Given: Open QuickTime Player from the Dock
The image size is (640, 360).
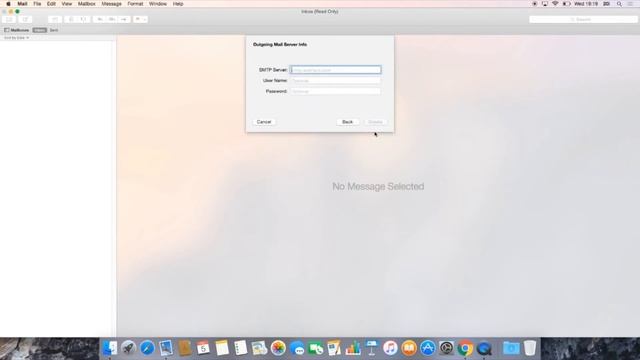Looking at the screenshot, I should 484,348.
